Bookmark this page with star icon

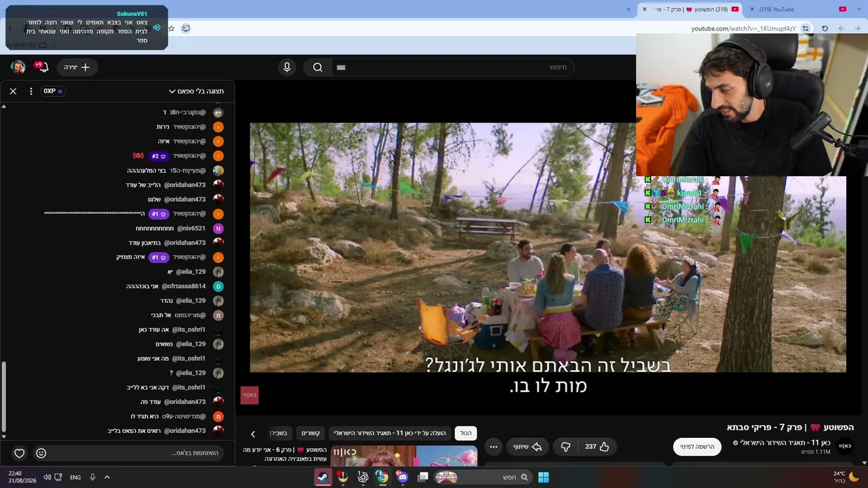pos(171,28)
